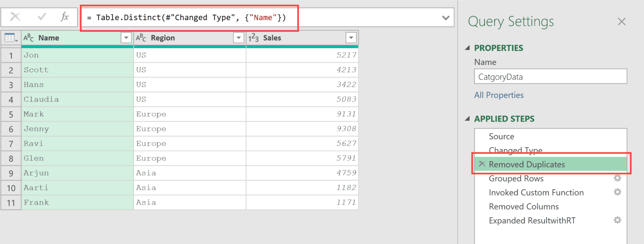Open the Region column filter dropdown
The width and height of the screenshot is (644, 244).
click(x=239, y=38)
